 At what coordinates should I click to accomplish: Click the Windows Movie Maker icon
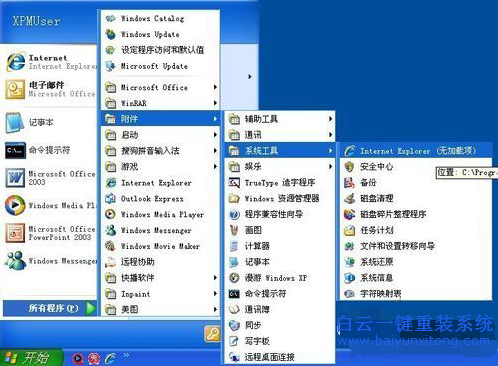(x=110, y=246)
